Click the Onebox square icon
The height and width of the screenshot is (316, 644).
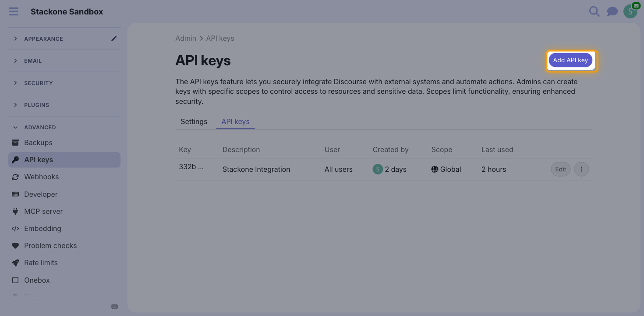pos(15,280)
